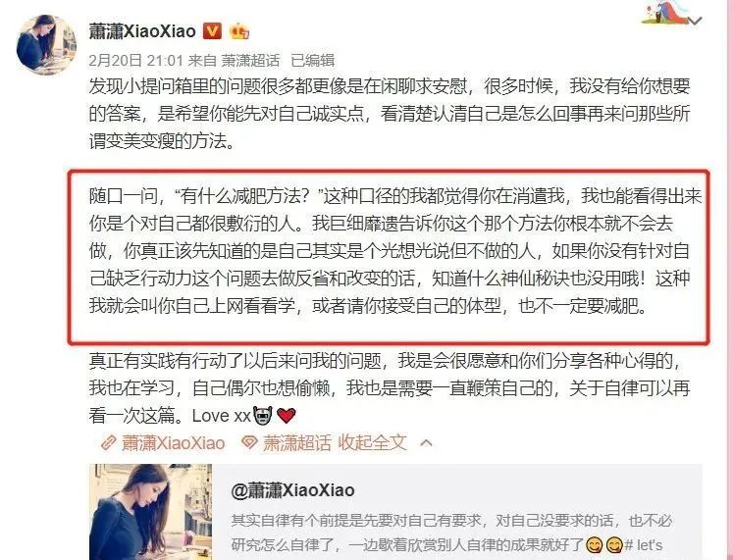Expand the post options chevron at top right
733x560 pixels.
click(695, 21)
